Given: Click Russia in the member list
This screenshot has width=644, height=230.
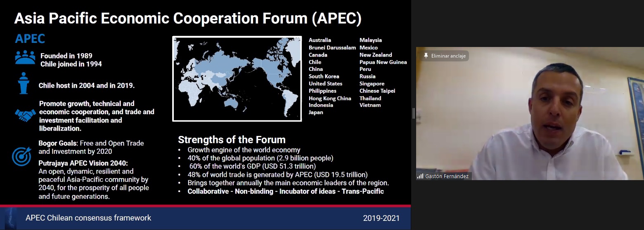Looking at the screenshot, I should pos(367,76).
